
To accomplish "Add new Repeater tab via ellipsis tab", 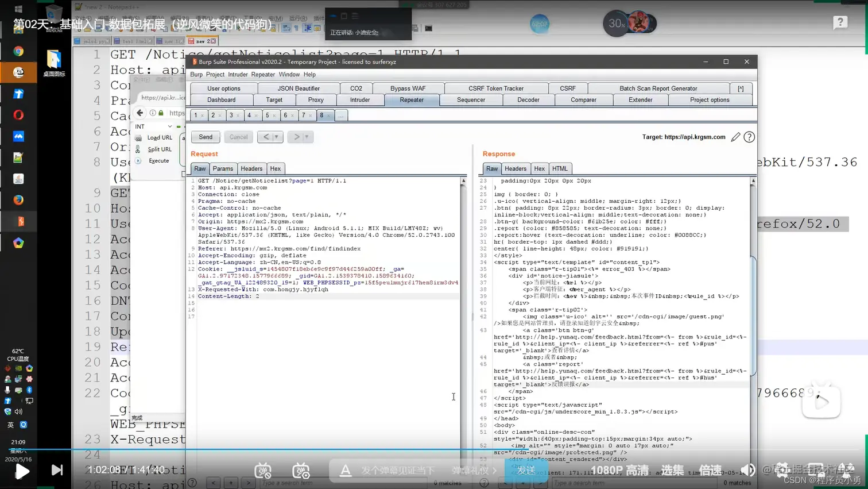I will (340, 115).
